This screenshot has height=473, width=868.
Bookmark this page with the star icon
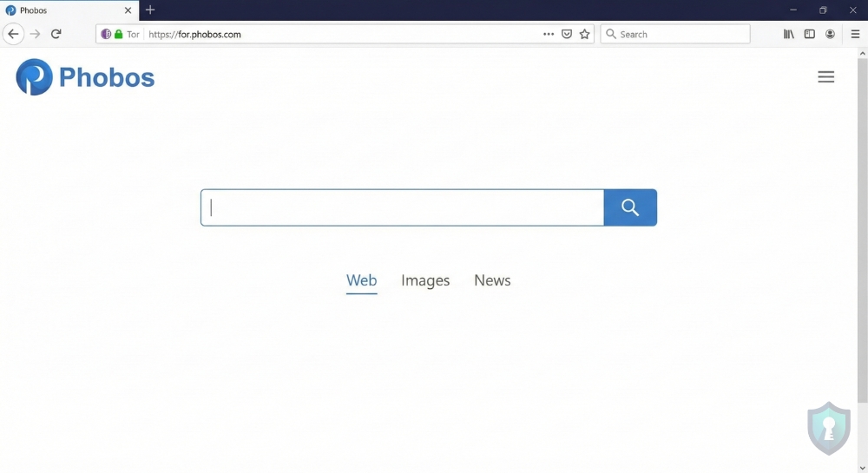[585, 34]
